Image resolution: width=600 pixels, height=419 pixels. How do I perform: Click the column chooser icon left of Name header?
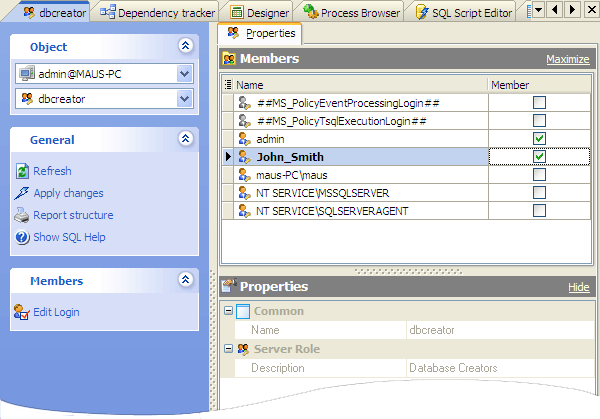227,85
